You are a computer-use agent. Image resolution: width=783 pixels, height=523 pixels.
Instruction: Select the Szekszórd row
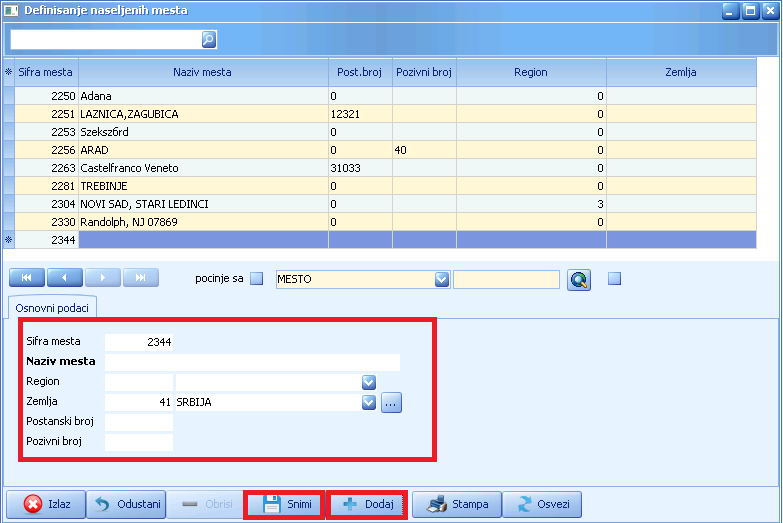[x=380, y=132]
